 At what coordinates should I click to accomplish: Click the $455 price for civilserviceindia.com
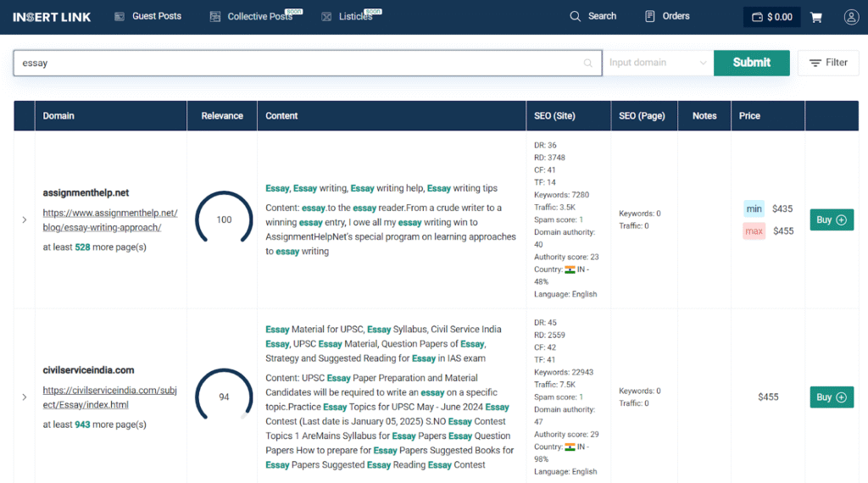click(768, 397)
